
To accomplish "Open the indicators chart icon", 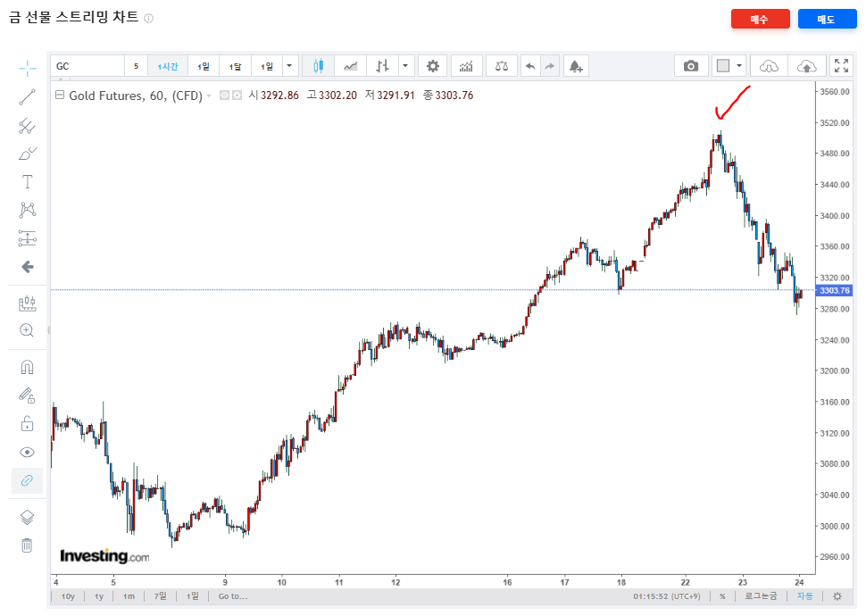I will tap(466, 66).
